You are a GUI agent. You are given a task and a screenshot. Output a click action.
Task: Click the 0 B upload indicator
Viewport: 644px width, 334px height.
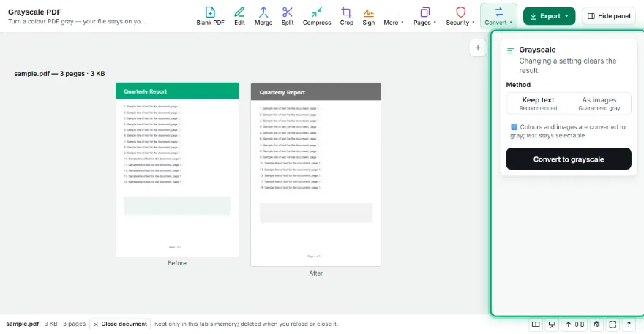coord(574,324)
